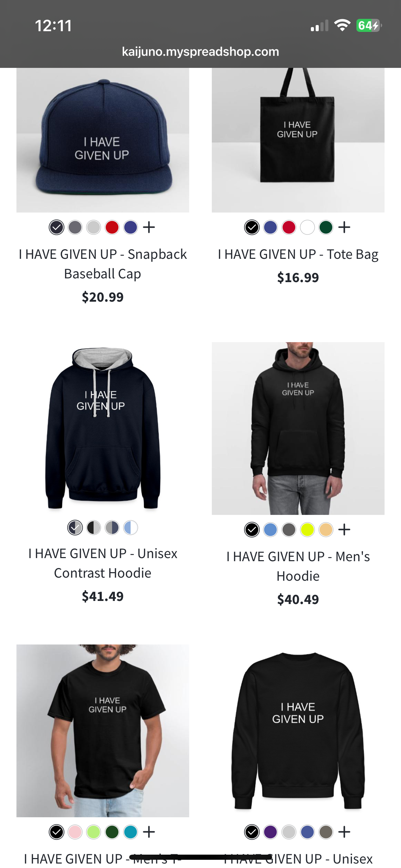
Task: Reveal more colors for the Men's T-shirt
Action: tap(149, 832)
